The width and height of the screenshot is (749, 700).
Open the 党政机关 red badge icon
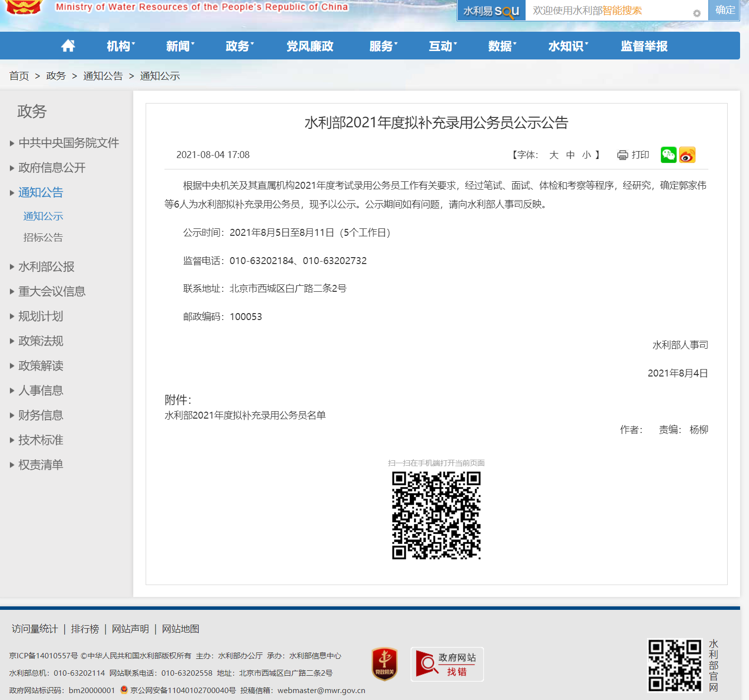(384, 664)
